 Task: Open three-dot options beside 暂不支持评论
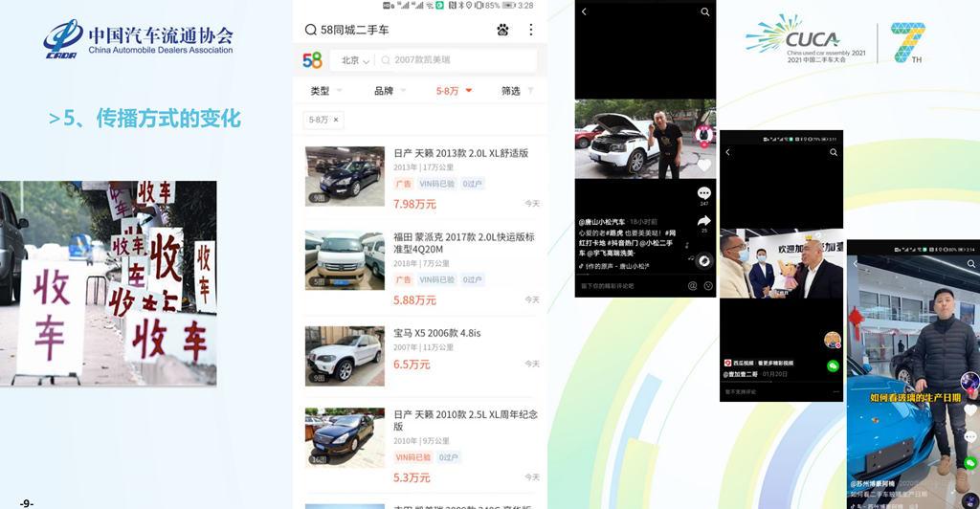835,391
